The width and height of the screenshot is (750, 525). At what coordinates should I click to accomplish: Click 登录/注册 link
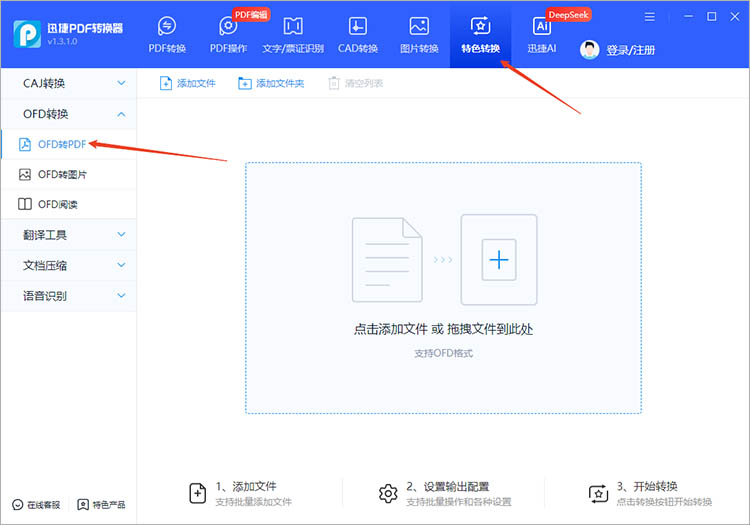pos(630,50)
